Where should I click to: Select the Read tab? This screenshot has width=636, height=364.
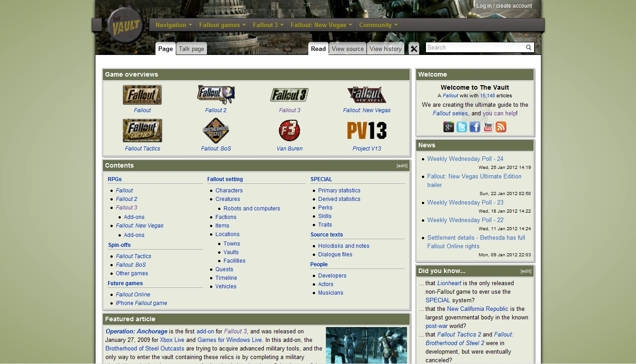(318, 49)
